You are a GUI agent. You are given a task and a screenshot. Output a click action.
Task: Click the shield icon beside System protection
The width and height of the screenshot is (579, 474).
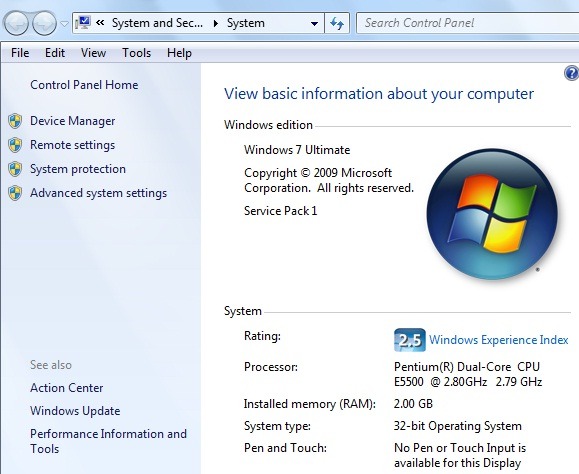point(15,169)
